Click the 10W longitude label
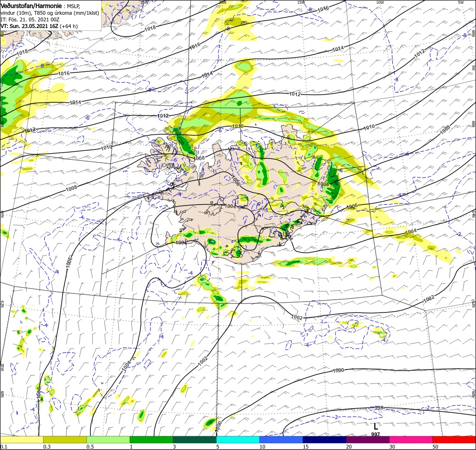 (380, 2)
